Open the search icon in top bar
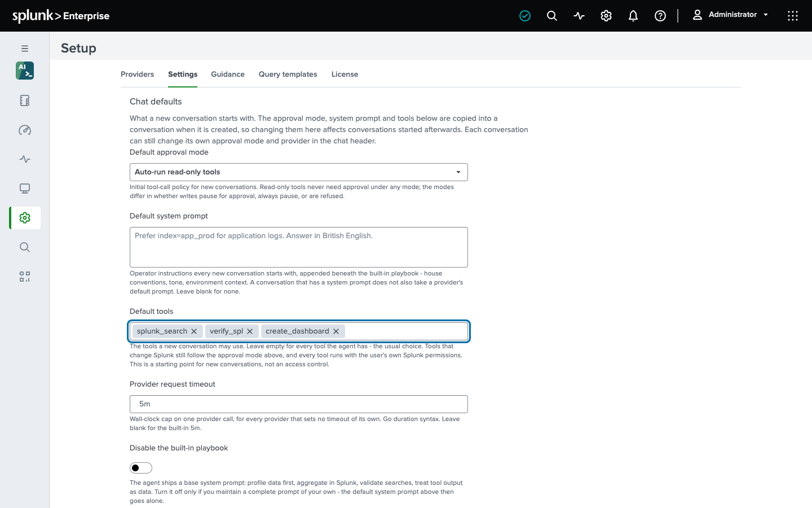The image size is (812, 508). pos(552,16)
